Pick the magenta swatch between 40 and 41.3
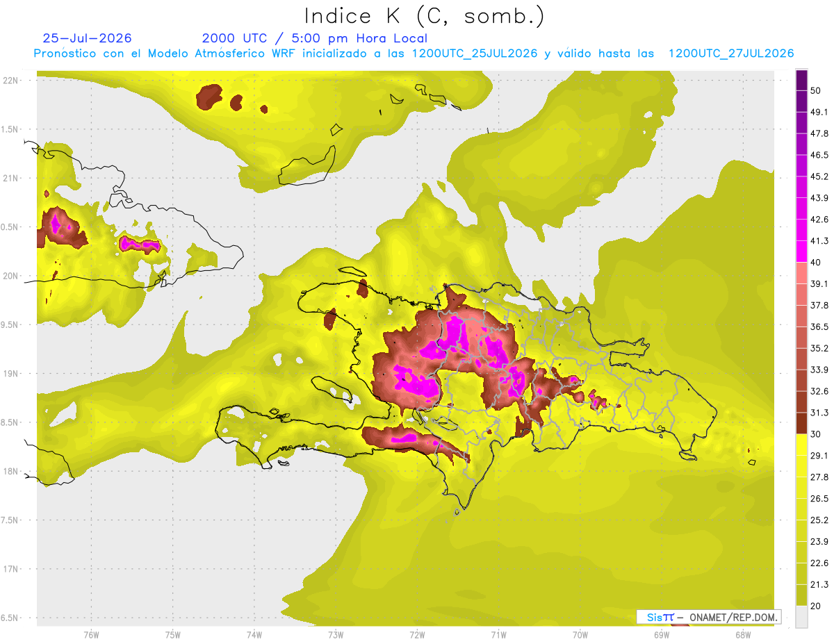 [x=801, y=251]
